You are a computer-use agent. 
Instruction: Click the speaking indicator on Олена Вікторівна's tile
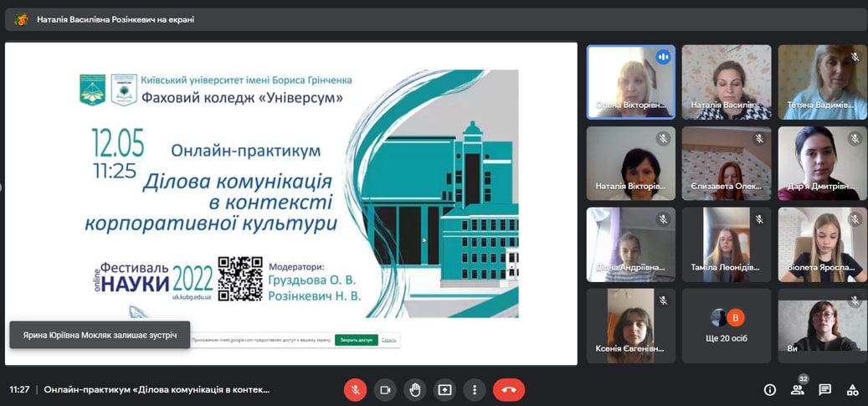pyautogui.click(x=663, y=56)
